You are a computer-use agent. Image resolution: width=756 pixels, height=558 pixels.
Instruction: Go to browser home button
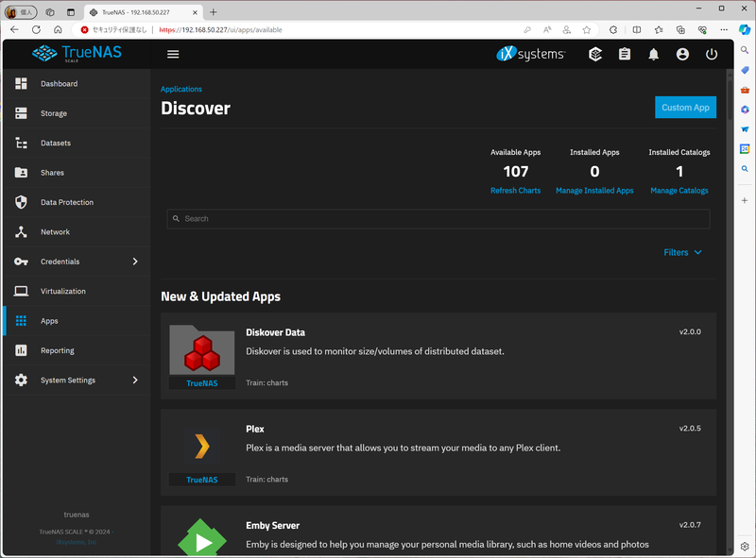(x=58, y=30)
